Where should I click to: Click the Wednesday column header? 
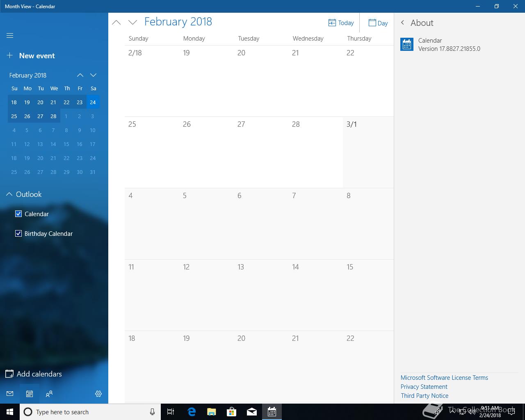click(x=308, y=39)
